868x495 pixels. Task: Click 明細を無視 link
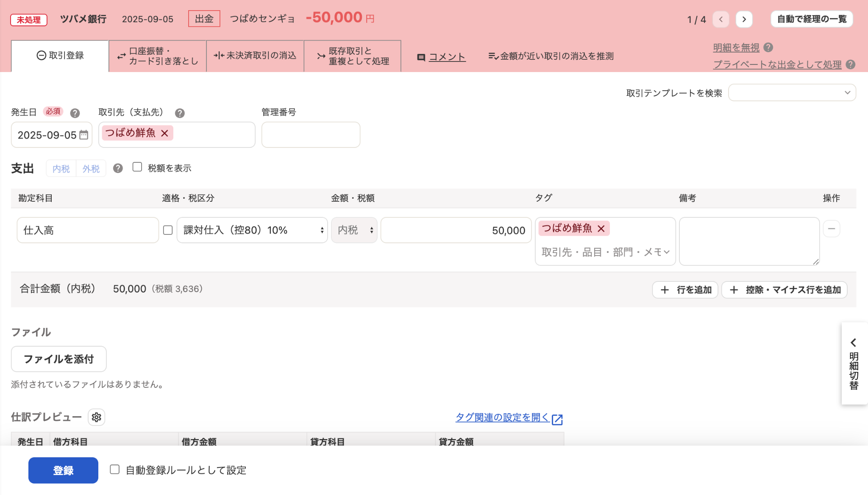point(736,47)
